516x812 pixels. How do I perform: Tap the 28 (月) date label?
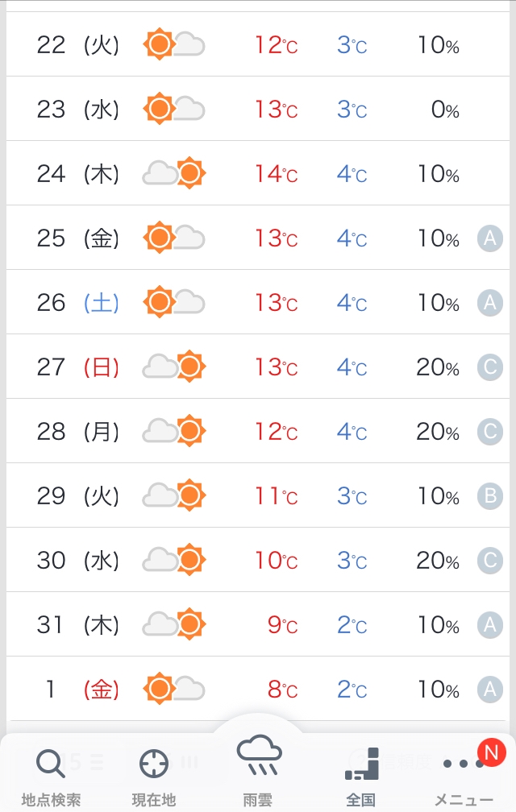coord(77,431)
